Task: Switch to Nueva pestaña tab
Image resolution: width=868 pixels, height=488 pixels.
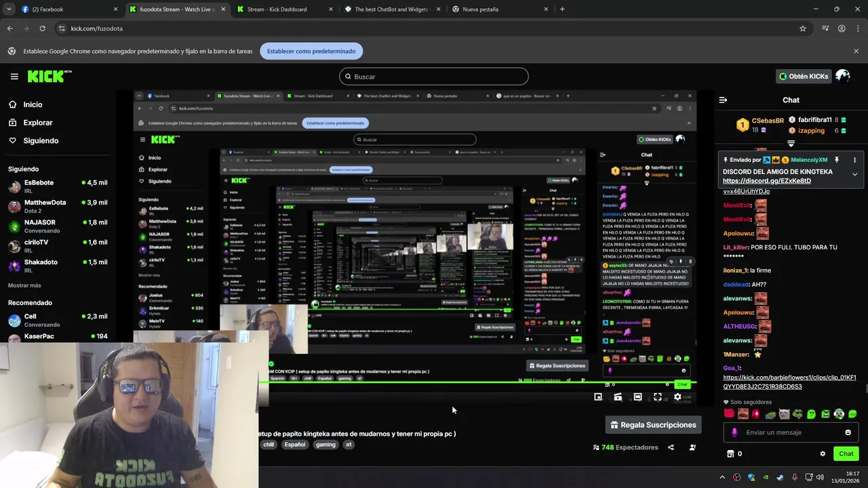Action: pyautogui.click(x=500, y=9)
